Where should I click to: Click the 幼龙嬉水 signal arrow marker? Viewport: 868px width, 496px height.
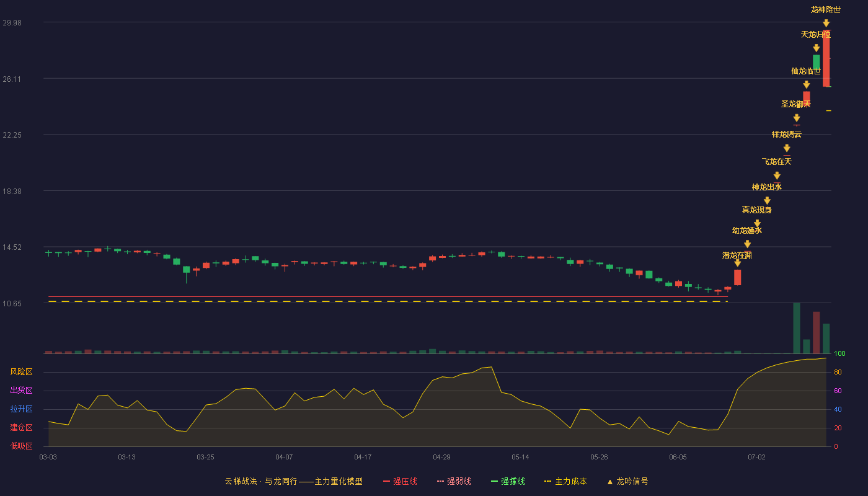tap(747, 244)
